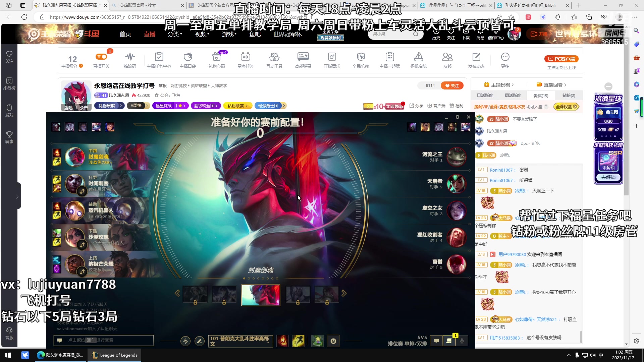The width and height of the screenshot is (644, 362).
Task: Change the Ignite summoner spell
Action: 282,341
